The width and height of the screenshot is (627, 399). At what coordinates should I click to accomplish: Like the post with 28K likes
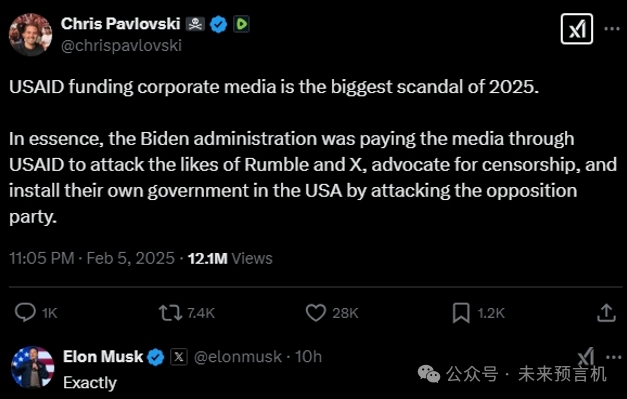[x=316, y=313]
